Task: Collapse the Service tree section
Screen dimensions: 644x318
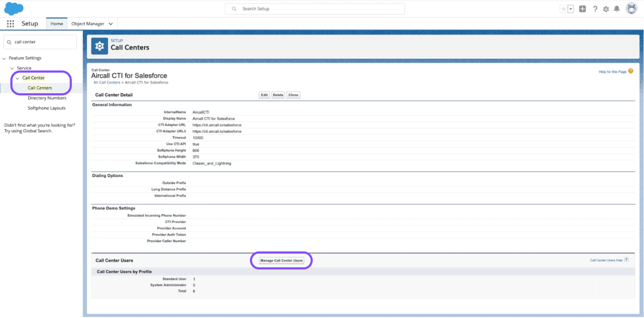Action: pos(12,67)
